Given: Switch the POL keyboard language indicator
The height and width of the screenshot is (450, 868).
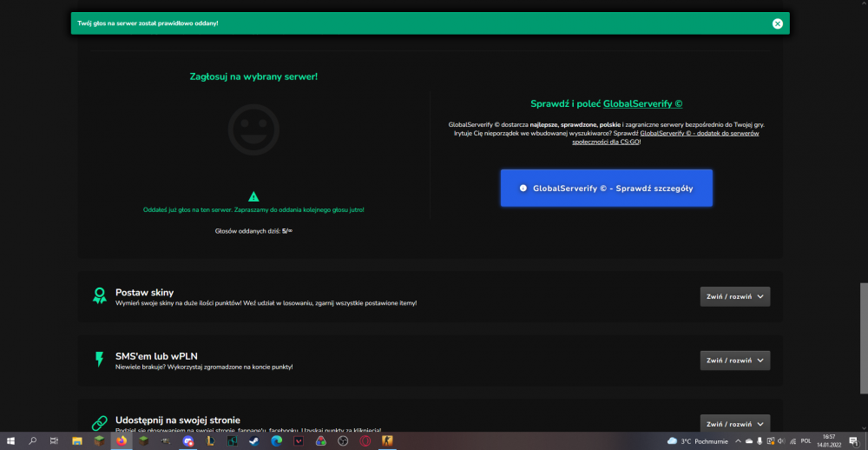Looking at the screenshot, I should tap(806, 441).
